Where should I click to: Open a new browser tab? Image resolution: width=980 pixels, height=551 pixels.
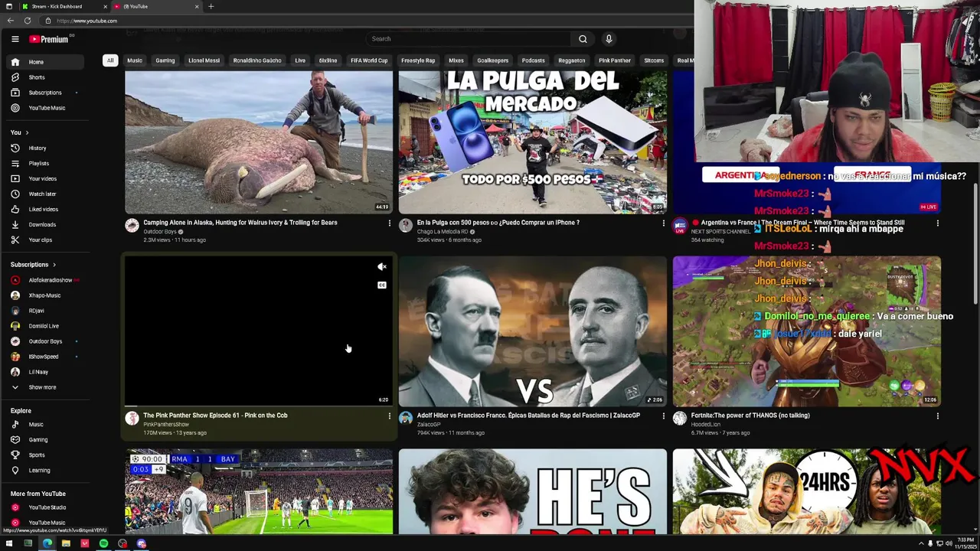211,6
